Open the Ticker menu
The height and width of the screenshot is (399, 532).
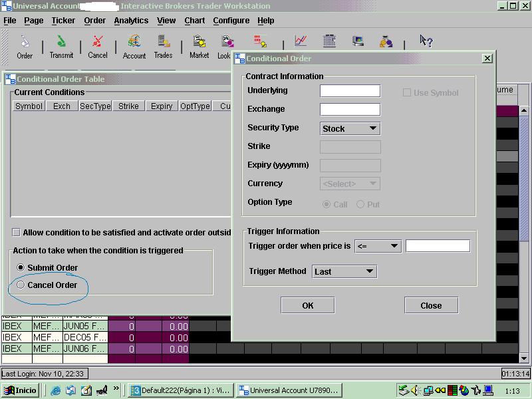(x=63, y=21)
